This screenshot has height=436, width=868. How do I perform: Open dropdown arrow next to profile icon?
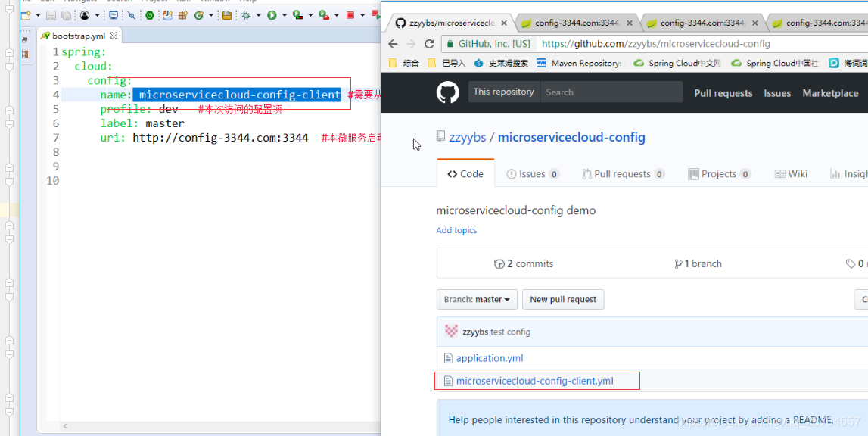pyautogui.click(x=98, y=15)
